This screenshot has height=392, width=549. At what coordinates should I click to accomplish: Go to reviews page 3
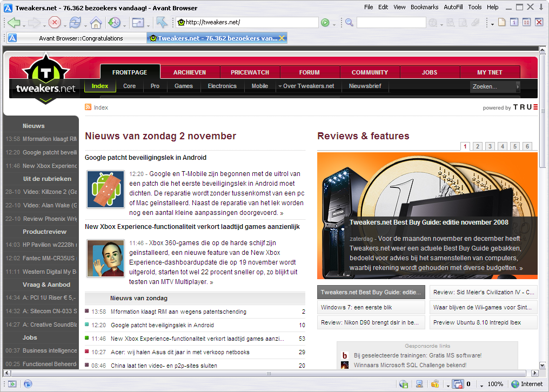pos(490,146)
